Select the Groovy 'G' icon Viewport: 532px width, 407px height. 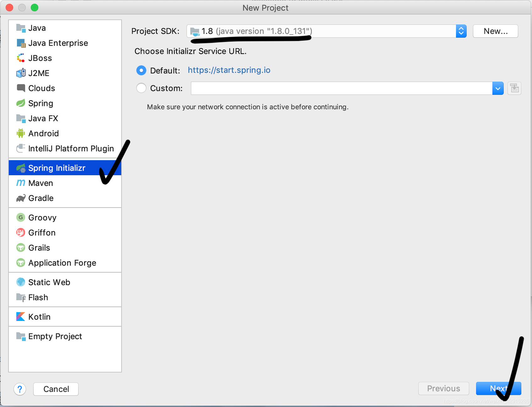tap(21, 217)
